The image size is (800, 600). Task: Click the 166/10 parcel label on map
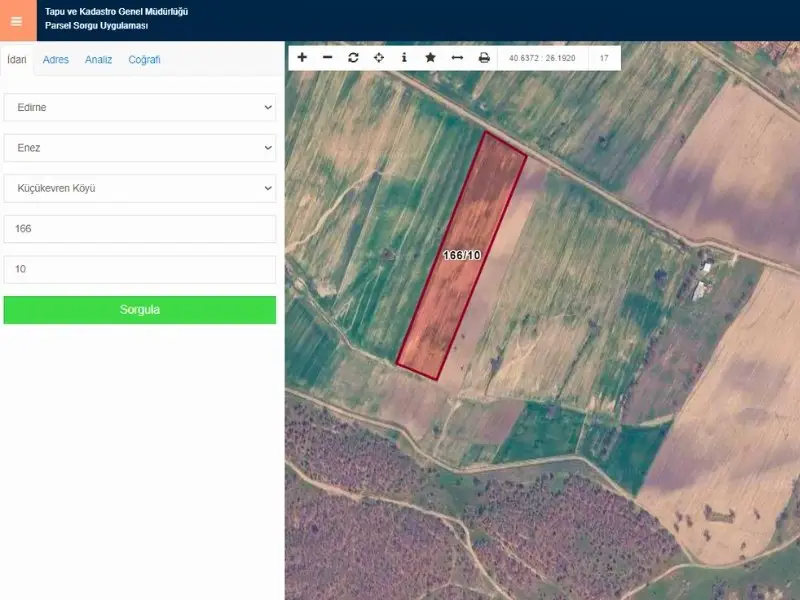(x=462, y=255)
